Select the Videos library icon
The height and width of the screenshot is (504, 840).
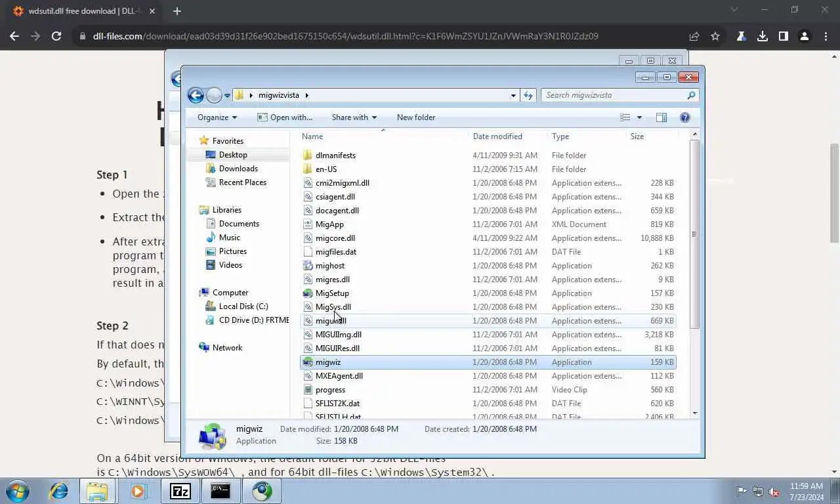211,265
